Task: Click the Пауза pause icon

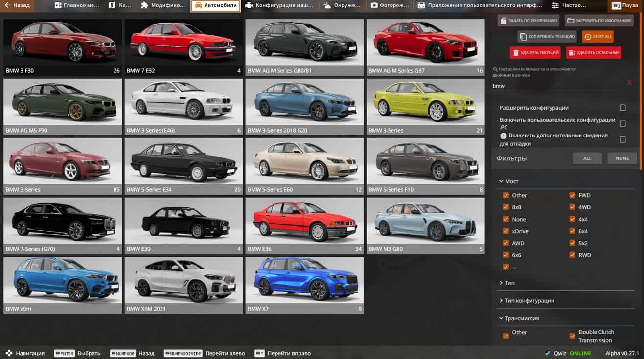Action: click(616, 6)
